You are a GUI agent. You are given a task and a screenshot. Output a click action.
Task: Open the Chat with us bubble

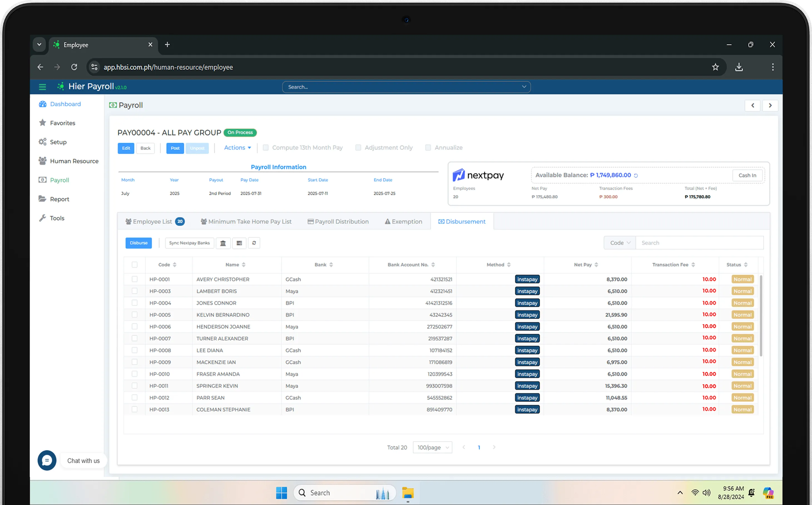[47, 460]
